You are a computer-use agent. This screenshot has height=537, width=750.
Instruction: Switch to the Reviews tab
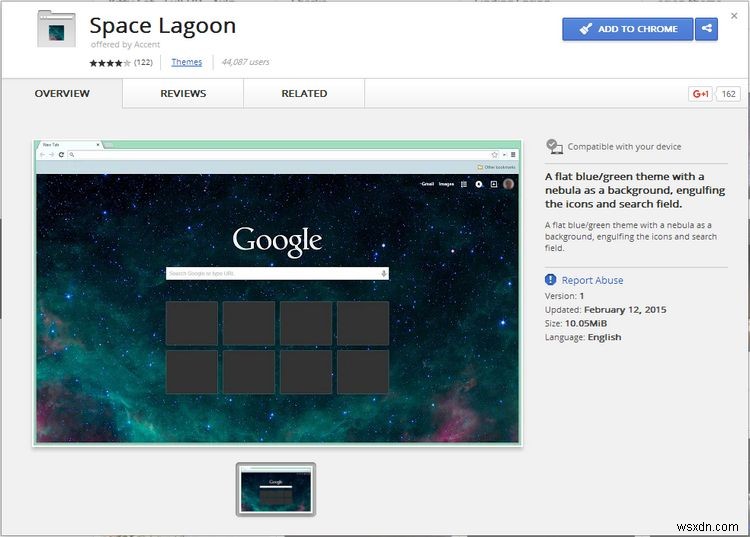click(183, 94)
